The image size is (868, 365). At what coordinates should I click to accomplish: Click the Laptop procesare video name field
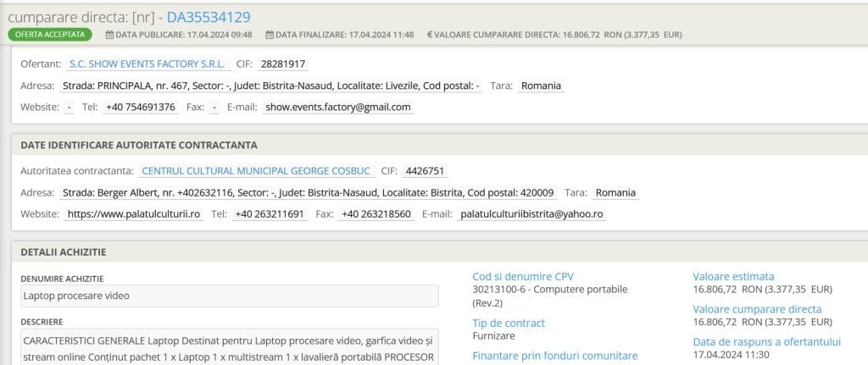coord(230,296)
